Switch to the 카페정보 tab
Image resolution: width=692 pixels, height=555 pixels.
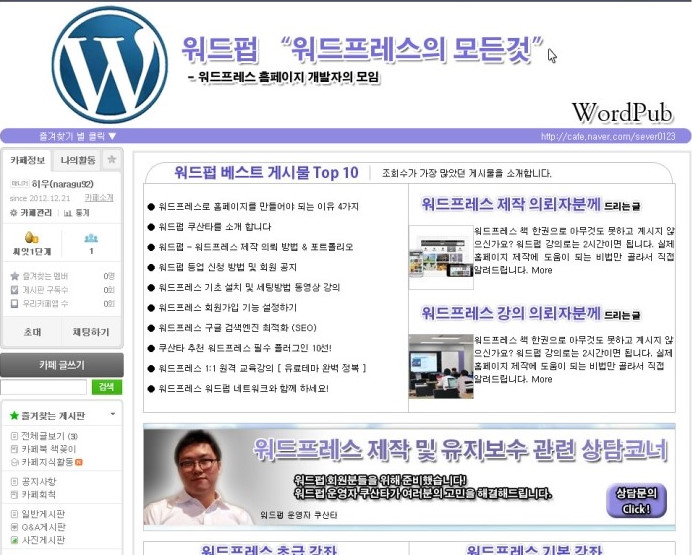click(x=27, y=160)
